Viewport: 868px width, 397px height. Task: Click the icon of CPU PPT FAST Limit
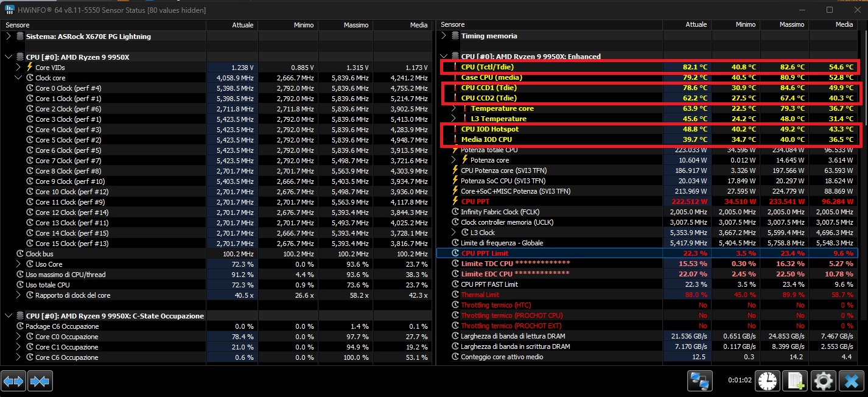click(x=455, y=284)
